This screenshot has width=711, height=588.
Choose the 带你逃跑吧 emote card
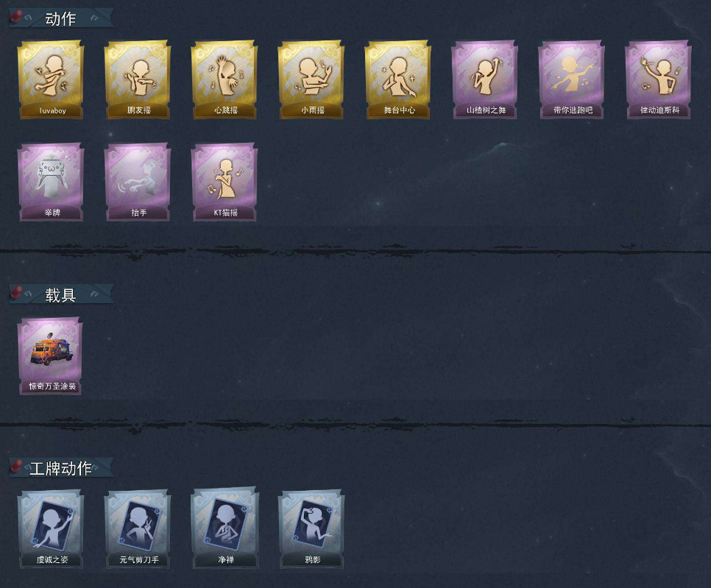(572, 79)
